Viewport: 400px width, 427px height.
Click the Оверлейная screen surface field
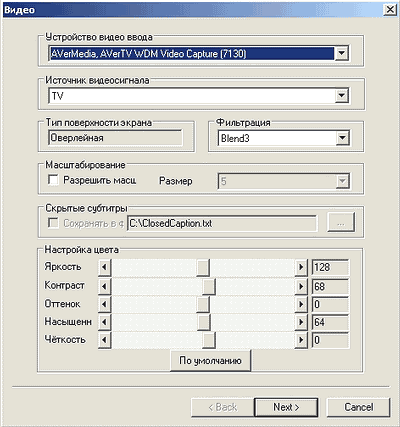point(116,138)
